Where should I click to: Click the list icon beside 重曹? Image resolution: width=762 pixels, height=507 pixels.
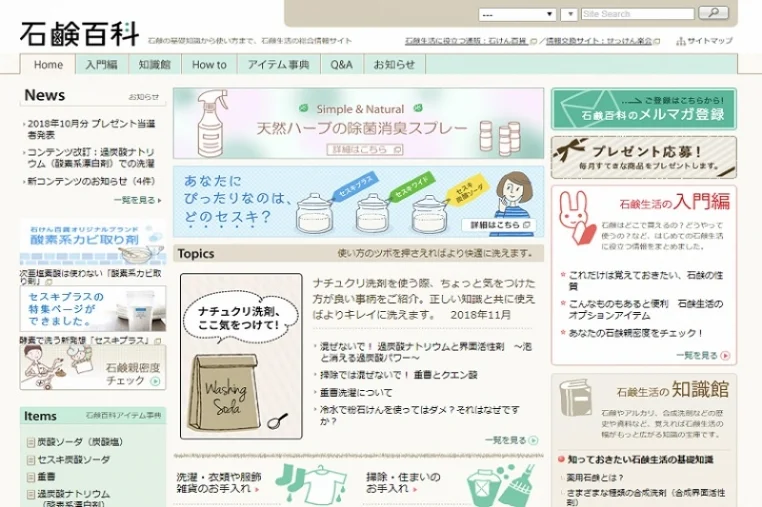click(31, 477)
